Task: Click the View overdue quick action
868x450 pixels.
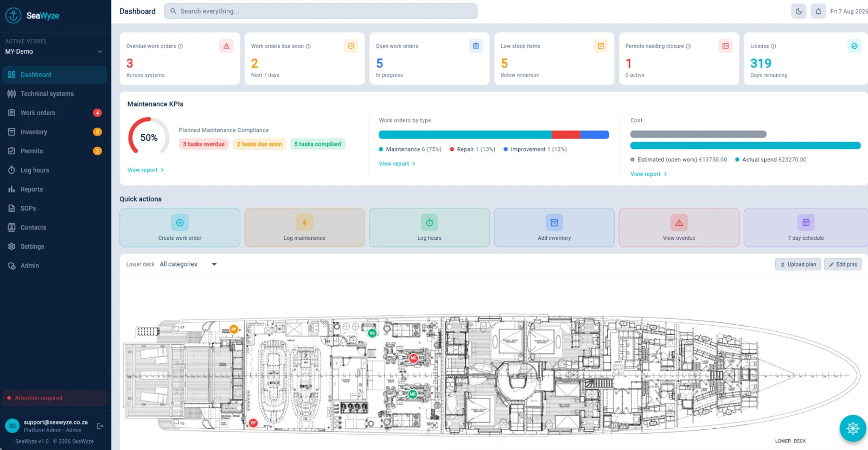Action: [679, 228]
